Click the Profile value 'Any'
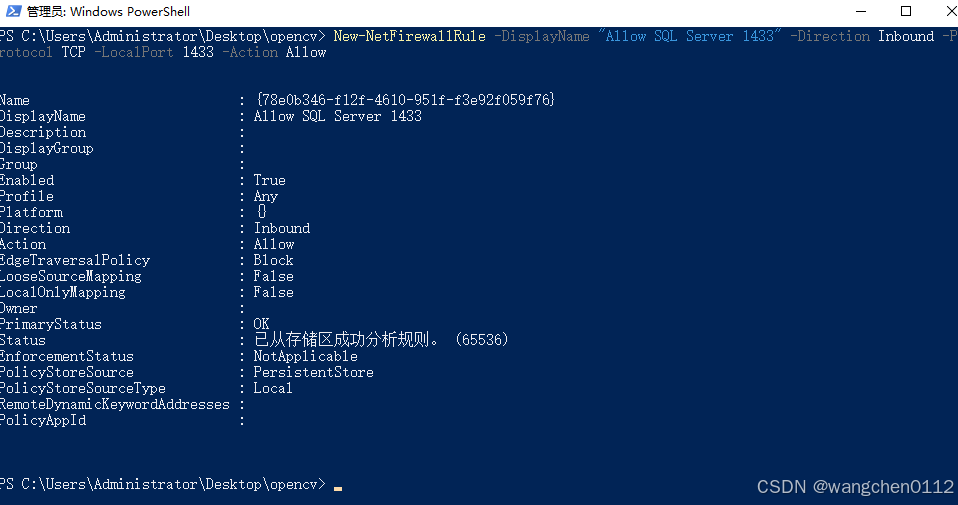 (266, 197)
